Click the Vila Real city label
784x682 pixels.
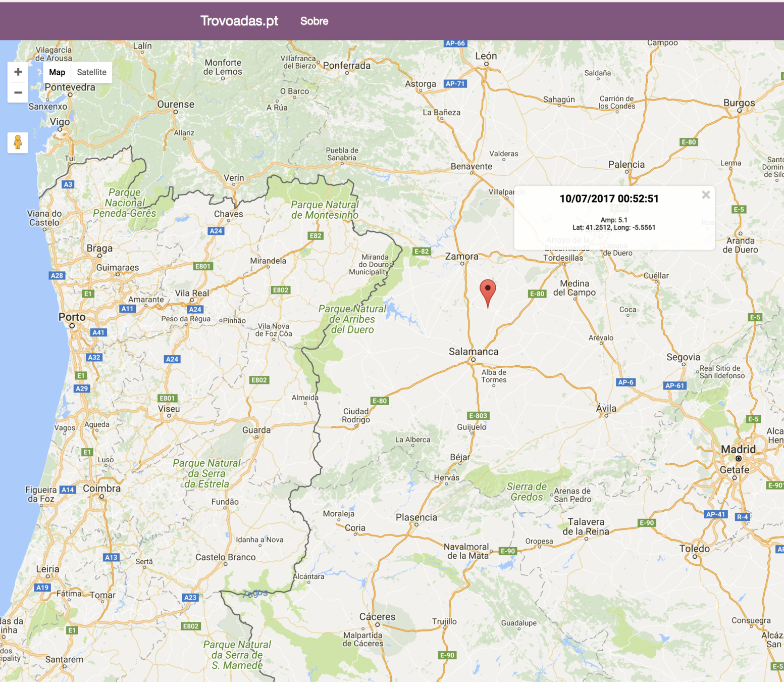point(192,293)
